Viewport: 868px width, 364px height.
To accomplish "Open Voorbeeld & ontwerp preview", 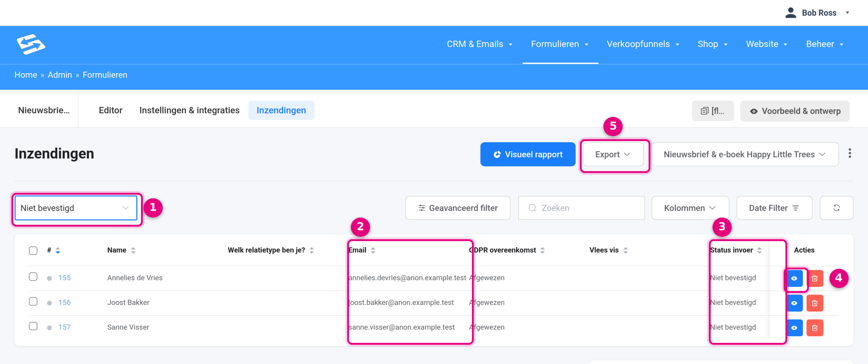I will click(x=795, y=111).
